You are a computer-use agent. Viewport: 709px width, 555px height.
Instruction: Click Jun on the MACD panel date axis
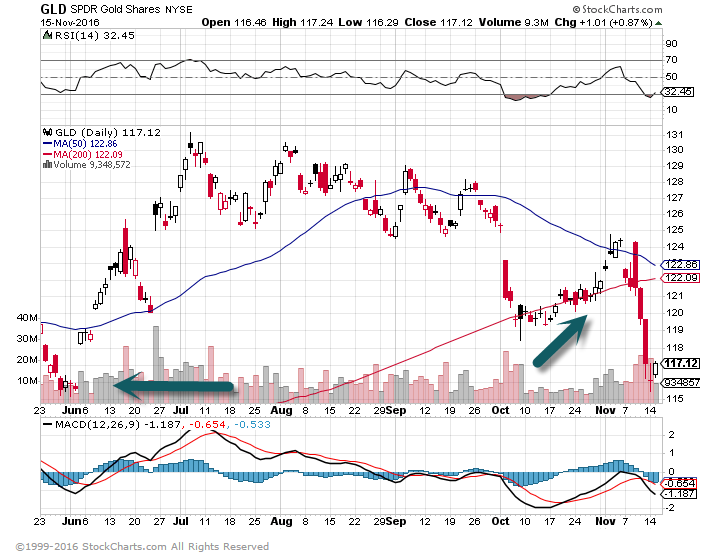(x=71, y=521)
